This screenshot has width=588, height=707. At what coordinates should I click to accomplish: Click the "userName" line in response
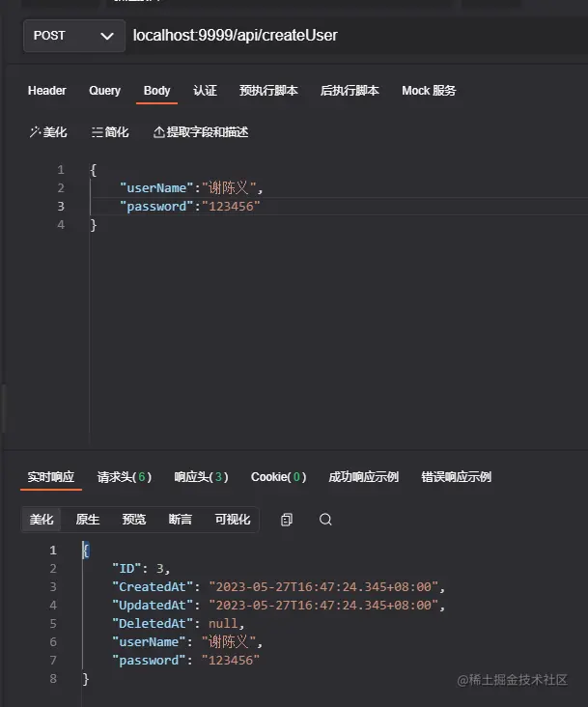(187, 642)
